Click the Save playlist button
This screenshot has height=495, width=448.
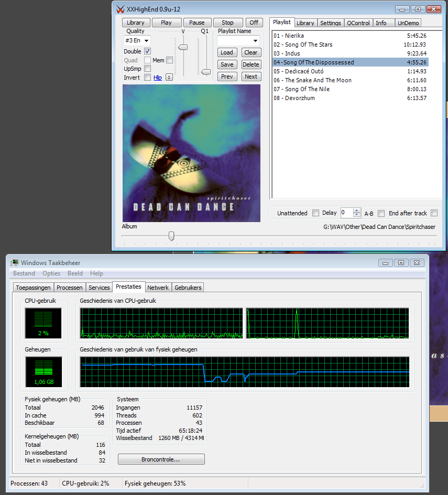[x=227, y=64]
